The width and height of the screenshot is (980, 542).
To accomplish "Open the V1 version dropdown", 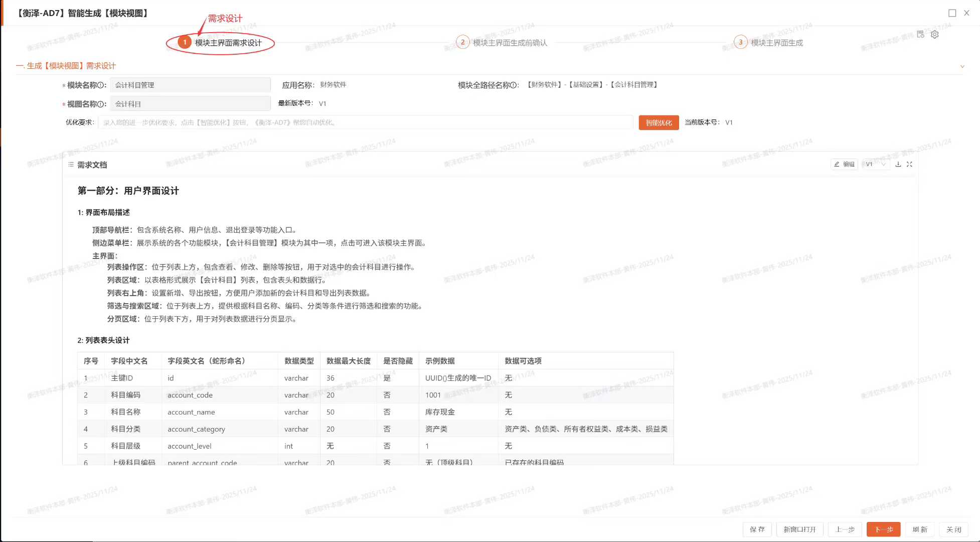I will (876, 164).
